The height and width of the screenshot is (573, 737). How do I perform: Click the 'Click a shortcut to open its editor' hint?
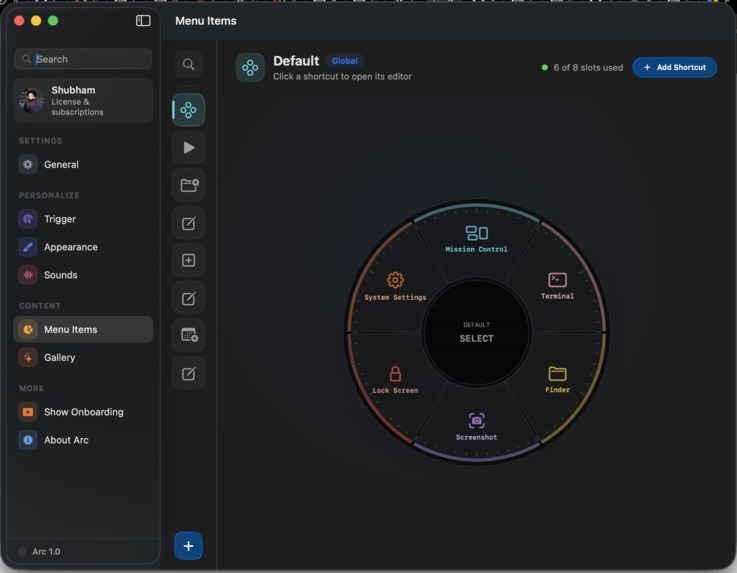(342, 77)
